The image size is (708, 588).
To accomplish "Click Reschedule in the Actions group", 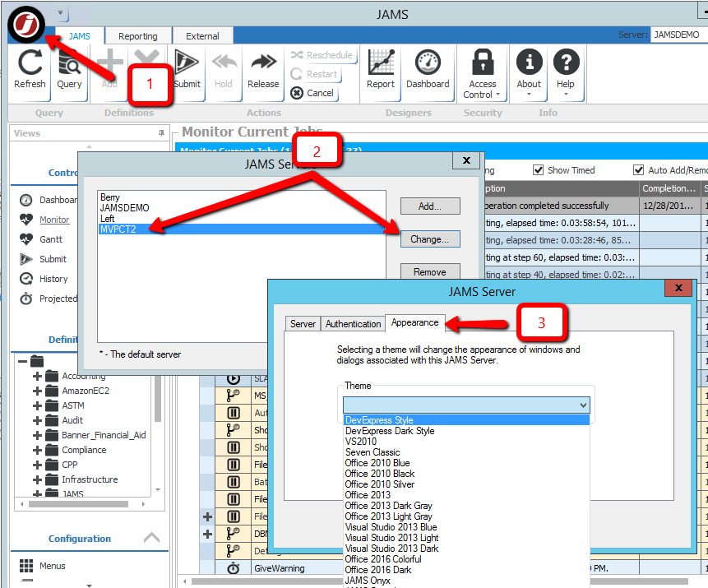I will coord(322,55).
